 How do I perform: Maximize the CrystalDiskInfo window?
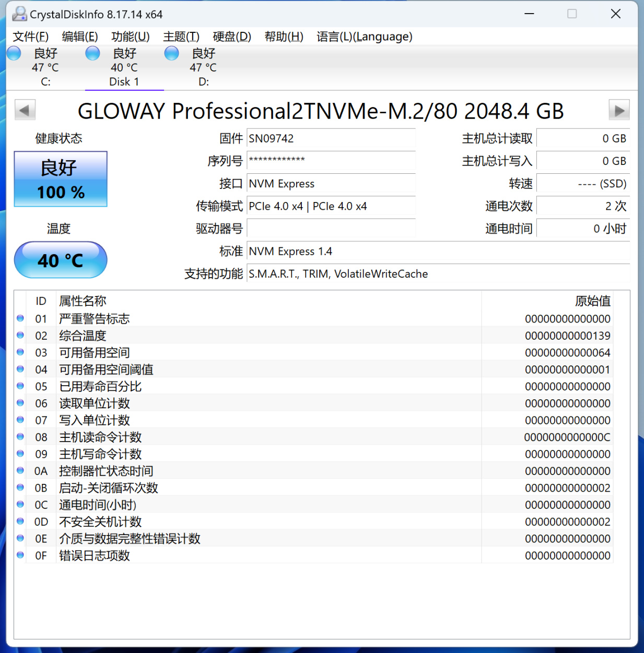[572, 14]
